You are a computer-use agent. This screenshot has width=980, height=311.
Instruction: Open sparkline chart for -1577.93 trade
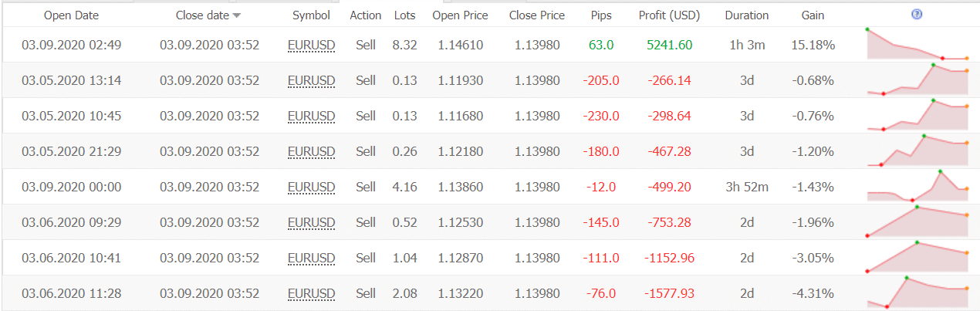[x=917, y=292]
